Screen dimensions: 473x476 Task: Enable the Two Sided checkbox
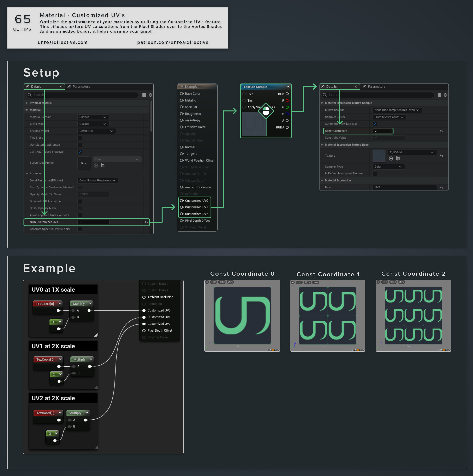[x=80, y=138]
